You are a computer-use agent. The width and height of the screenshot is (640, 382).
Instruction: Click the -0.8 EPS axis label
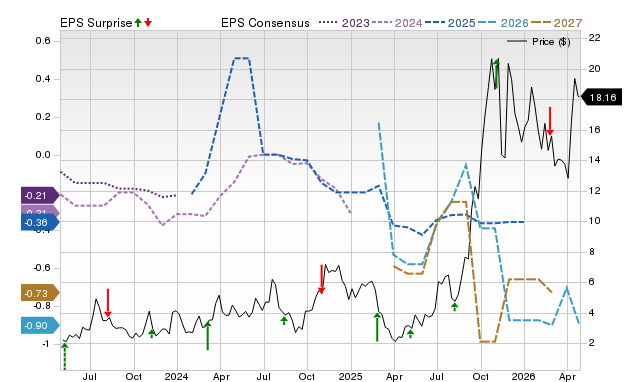pos(41,306)
